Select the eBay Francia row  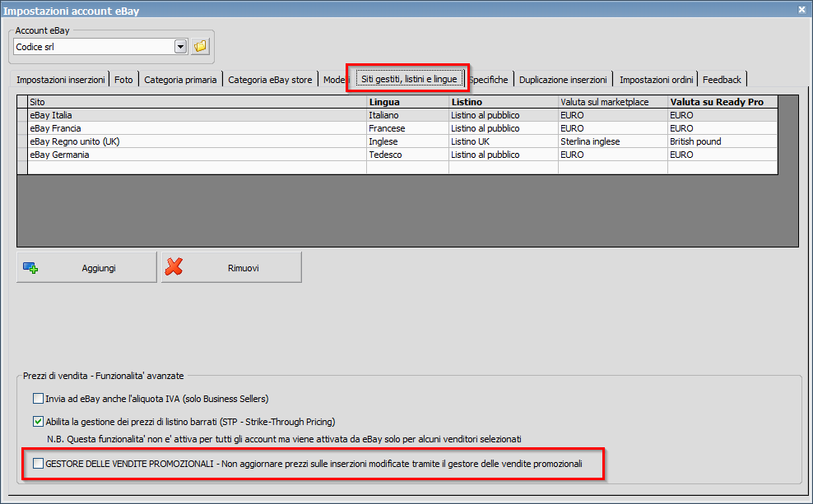397,128
